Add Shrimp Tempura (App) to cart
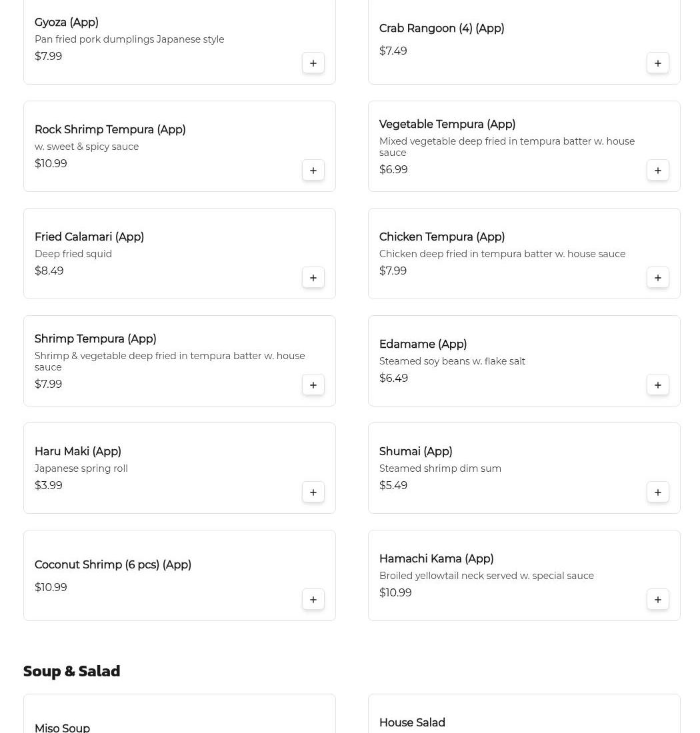Image resolution: width=700 pixels, height=733 pixels. [x=313, y=384]
